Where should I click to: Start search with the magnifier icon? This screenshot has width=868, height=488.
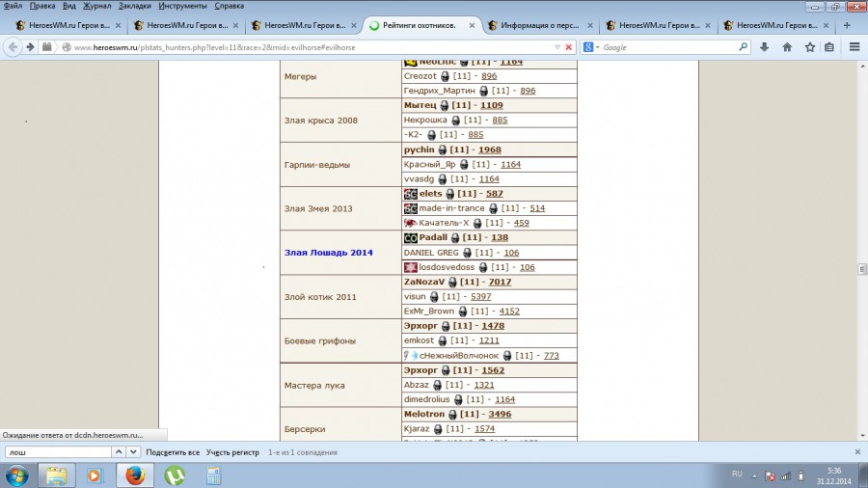click(743, 47)
